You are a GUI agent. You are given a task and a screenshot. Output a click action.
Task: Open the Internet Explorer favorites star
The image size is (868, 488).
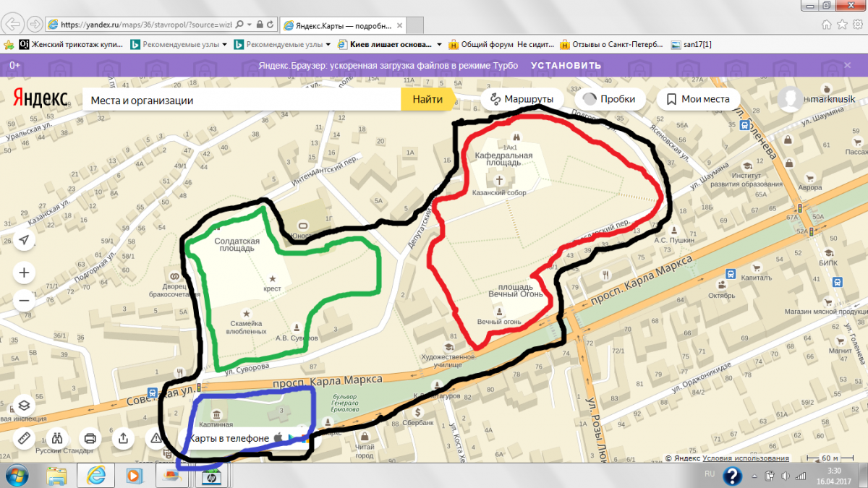coord(842,24)
